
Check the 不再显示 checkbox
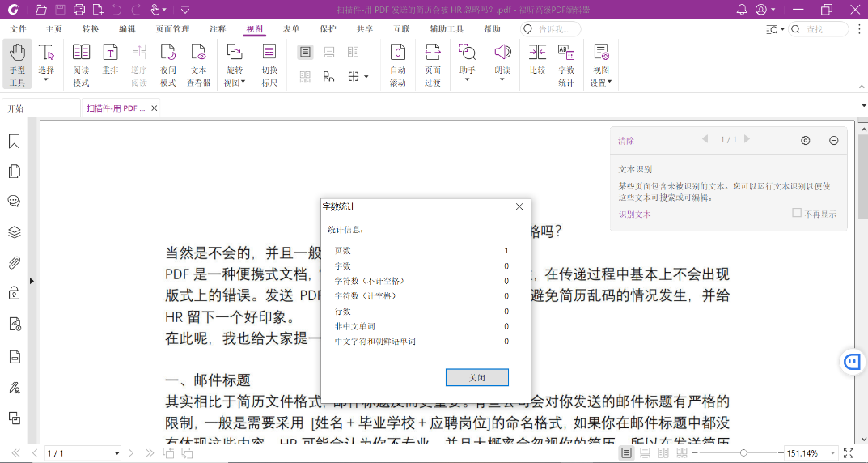(797, 213)
